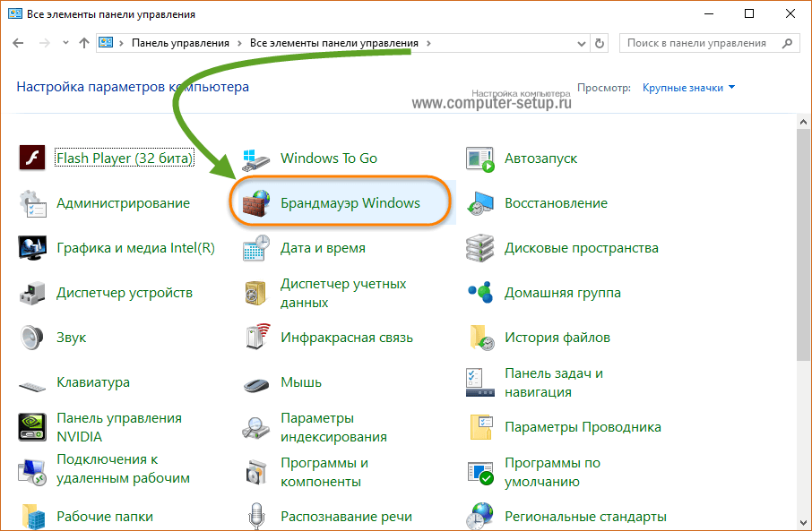Click the Windows To Go USB icon
Viewport: 812px width, 531px height.
255,158
